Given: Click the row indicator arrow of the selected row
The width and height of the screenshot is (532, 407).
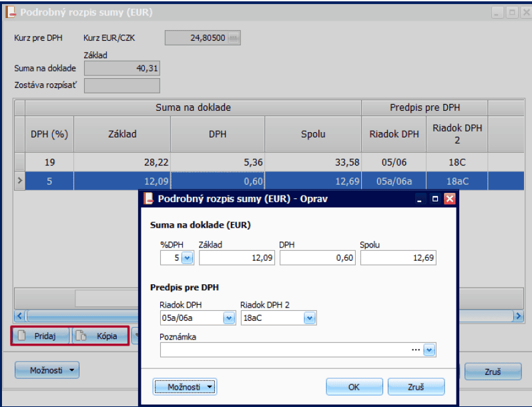Looking at the screenshot, I should (x=19, y=181).
